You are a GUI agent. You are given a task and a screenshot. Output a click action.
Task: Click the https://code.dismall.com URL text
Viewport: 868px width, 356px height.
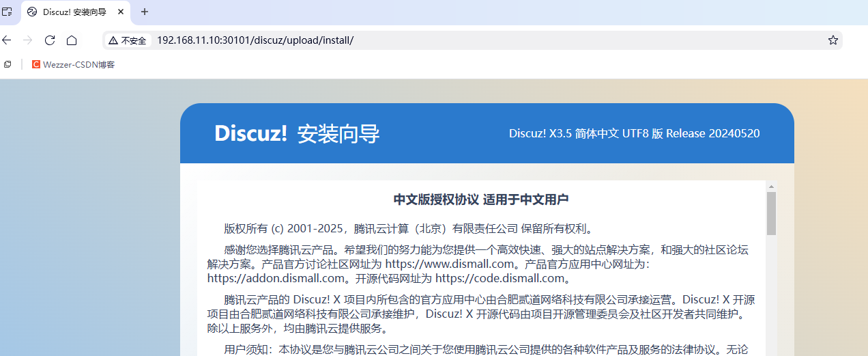[x=500, y=278]
